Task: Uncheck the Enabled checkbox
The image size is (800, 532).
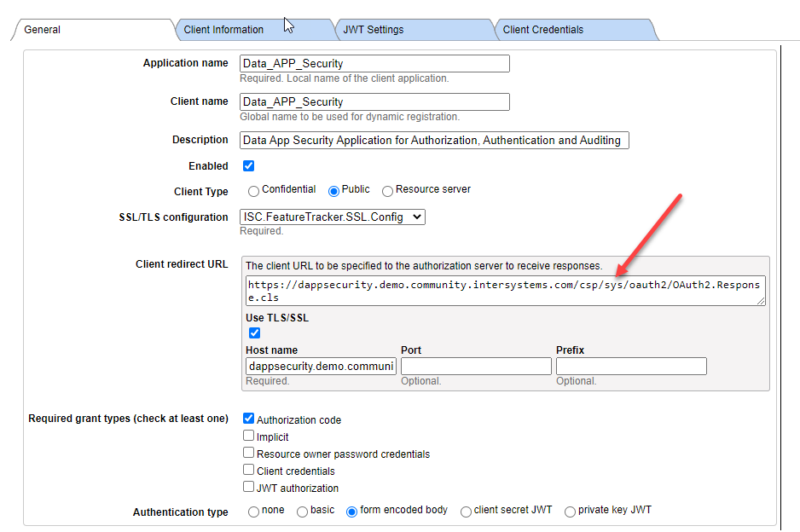Action: coord(249,166)
